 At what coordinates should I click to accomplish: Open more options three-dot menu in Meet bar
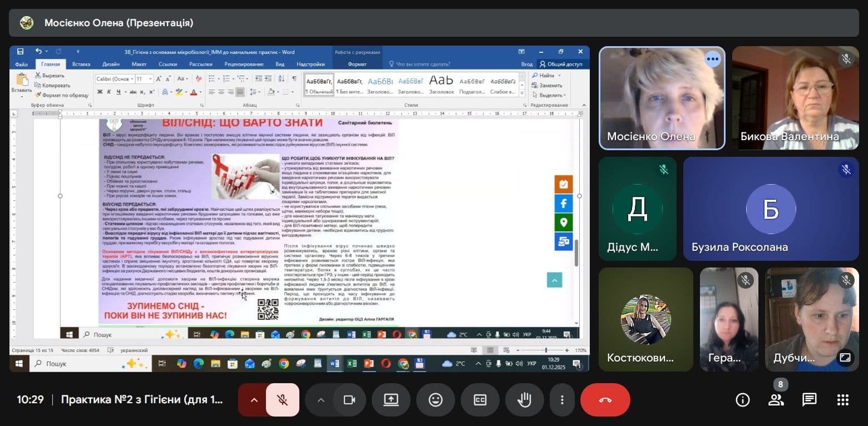pyautogui.click(x=563, y=400)
